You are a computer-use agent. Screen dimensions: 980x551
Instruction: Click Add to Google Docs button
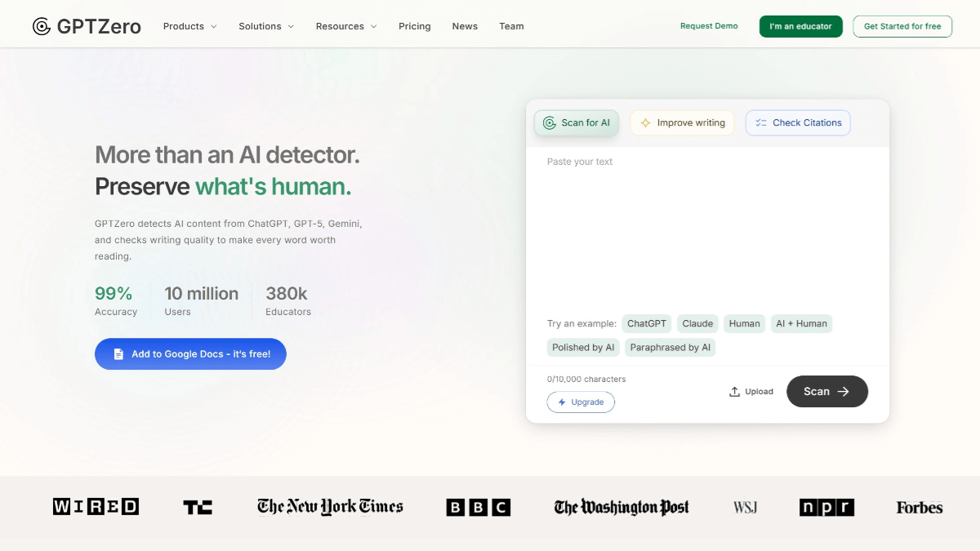point(190,354)
